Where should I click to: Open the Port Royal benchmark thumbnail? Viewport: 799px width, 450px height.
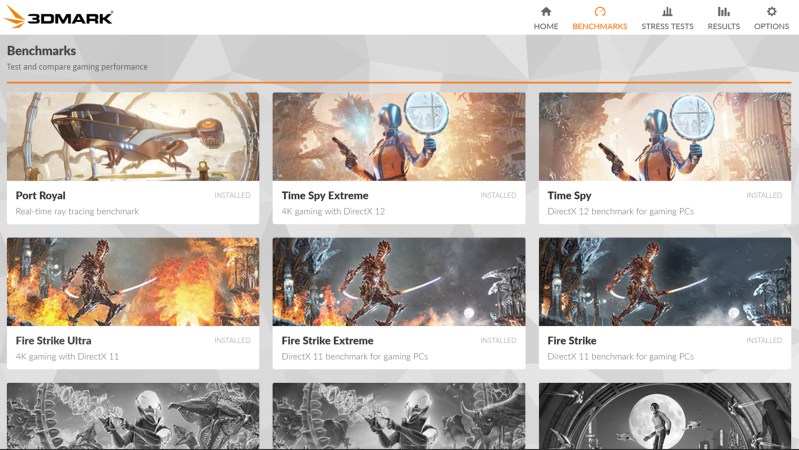[x=133, y=136]
